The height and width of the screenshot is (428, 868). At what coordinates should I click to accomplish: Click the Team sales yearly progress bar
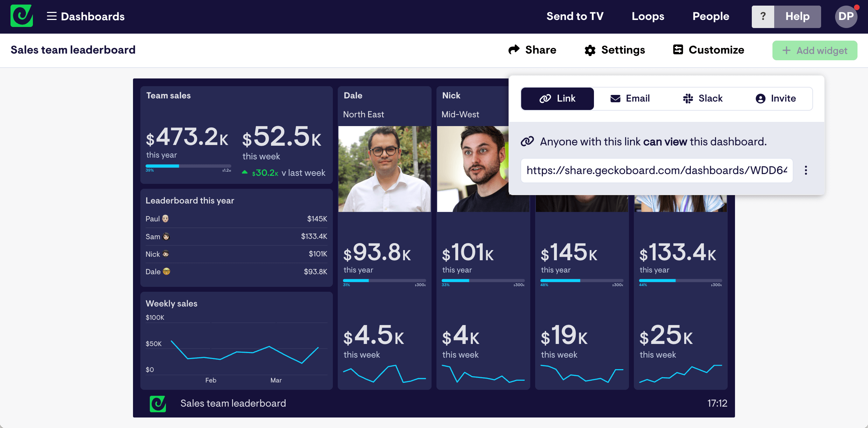click(x=188, y=166)
